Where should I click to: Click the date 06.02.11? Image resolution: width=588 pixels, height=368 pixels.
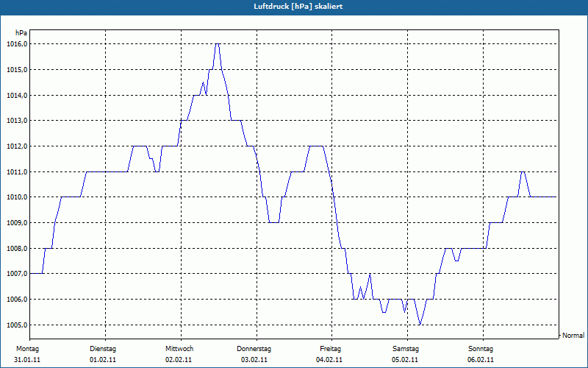click(x=481, y=360)
